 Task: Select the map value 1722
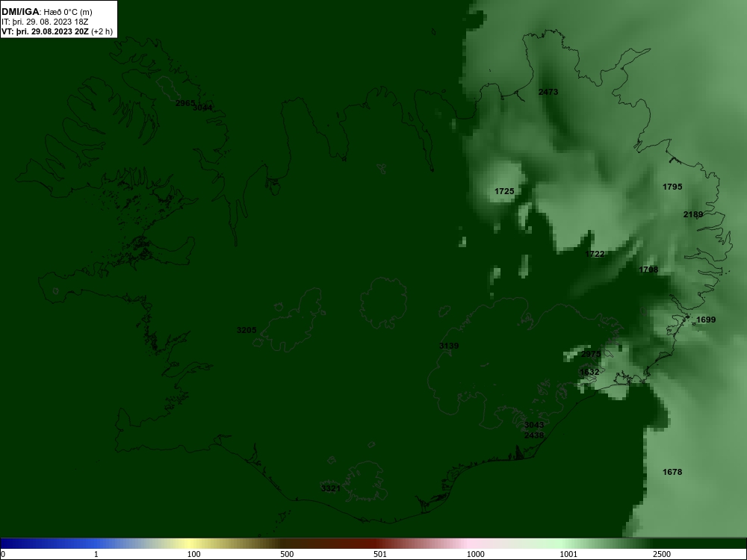coord(595,254)
